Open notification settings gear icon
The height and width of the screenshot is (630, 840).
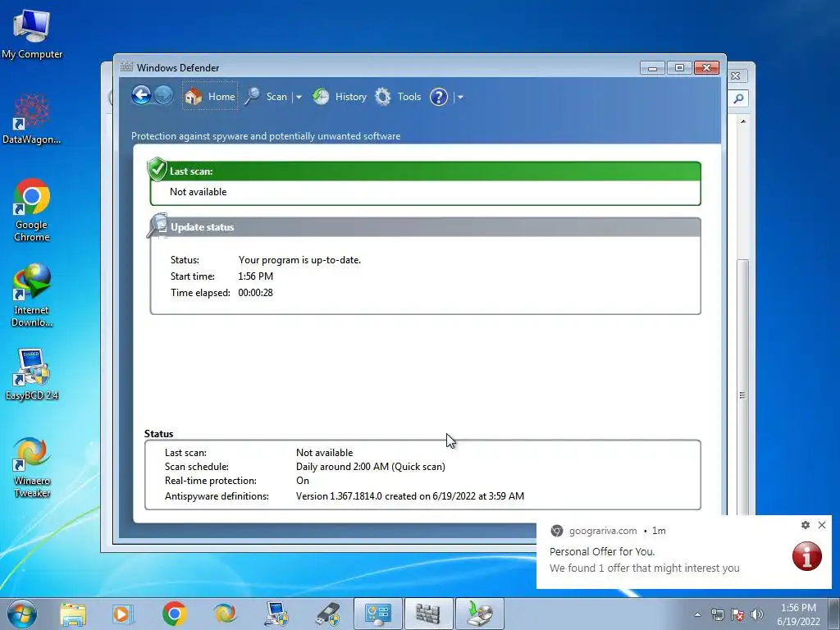806,525
